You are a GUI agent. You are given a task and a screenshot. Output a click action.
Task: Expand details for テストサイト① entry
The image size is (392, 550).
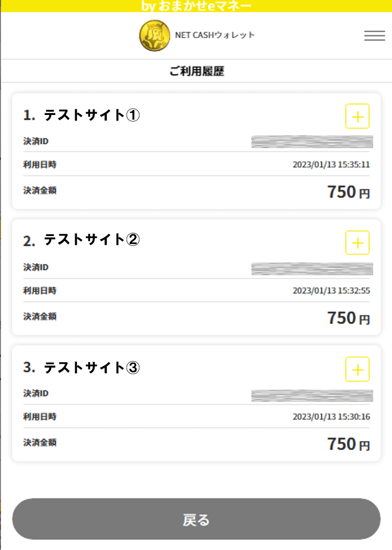click(357, 116)
